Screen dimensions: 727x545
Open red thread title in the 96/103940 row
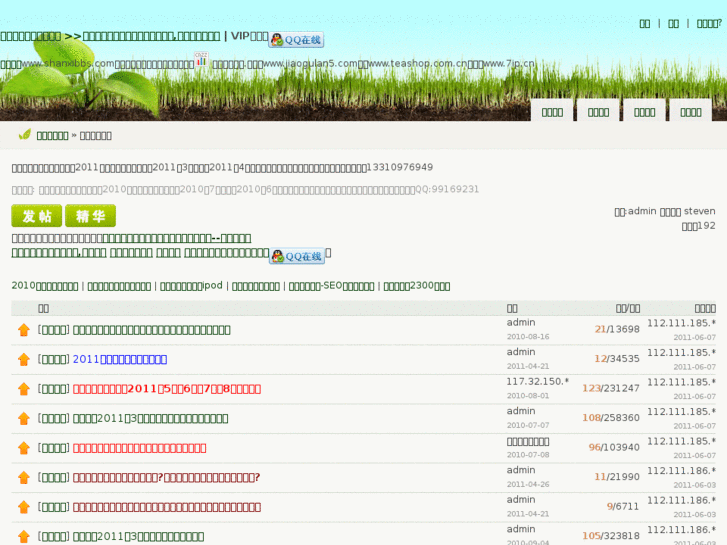[x=140, y=448]
